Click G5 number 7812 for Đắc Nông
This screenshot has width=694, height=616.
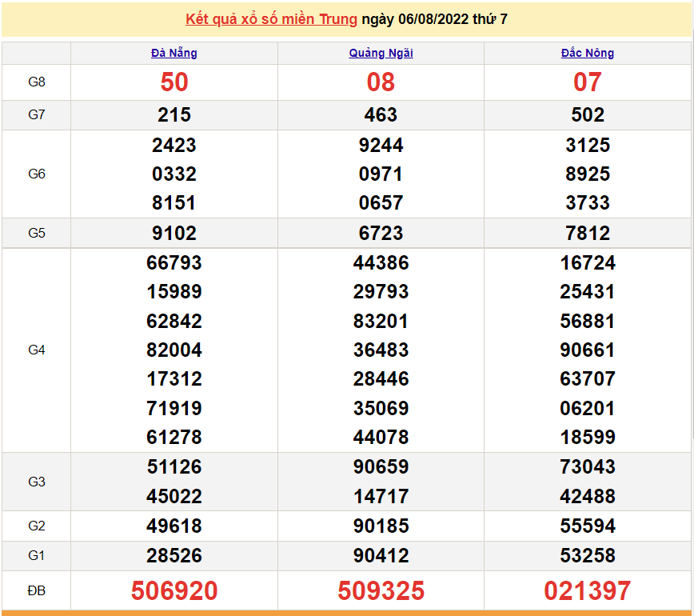tap(588, 234)
